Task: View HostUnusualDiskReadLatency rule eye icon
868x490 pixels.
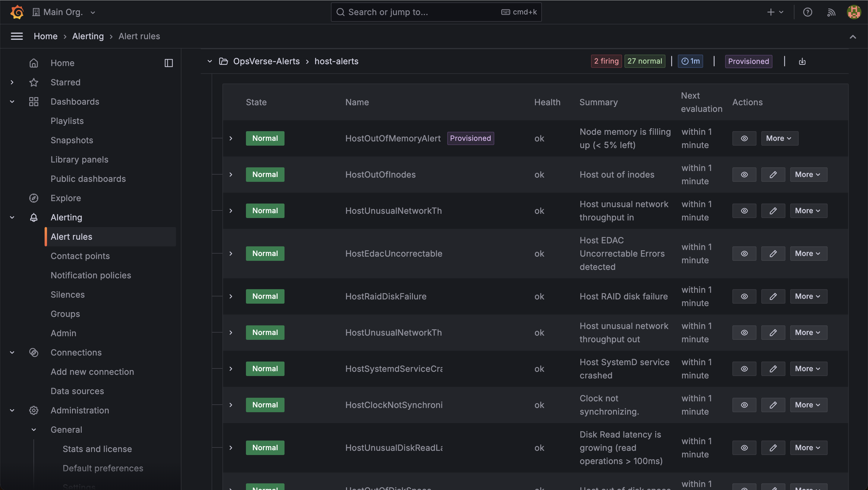Action: (x=744, y=448)
